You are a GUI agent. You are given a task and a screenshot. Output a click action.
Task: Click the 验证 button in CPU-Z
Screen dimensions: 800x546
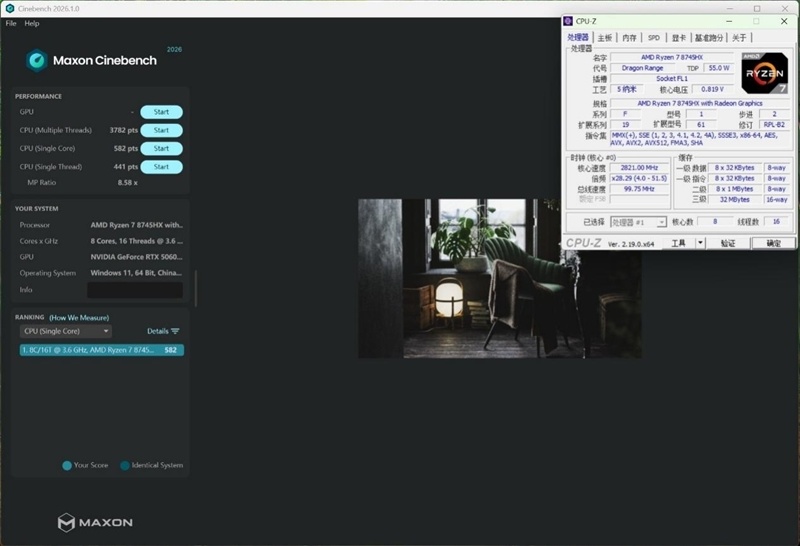(728, 243)
